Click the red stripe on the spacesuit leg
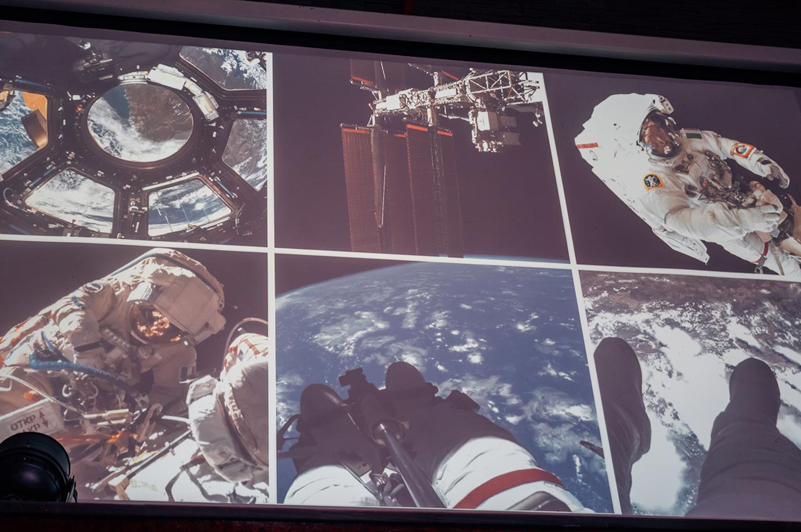The width and height of the screenshot is (801, 532). point(507,486)
